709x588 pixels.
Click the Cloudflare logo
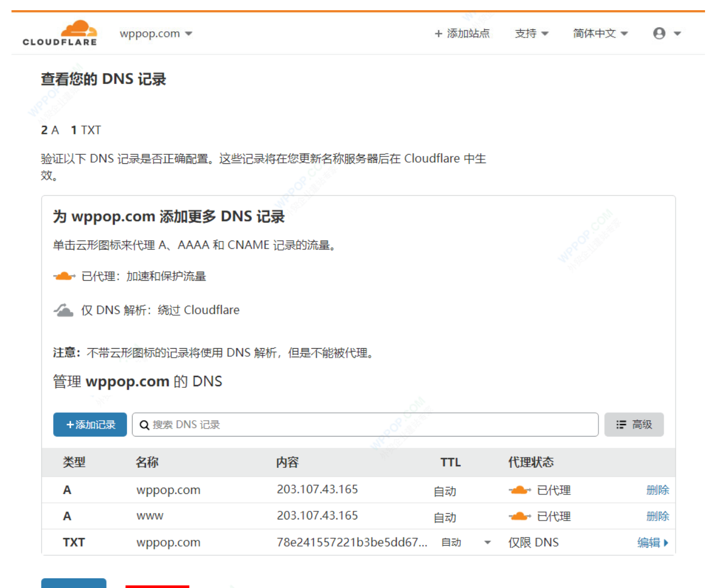coord(60,33)
